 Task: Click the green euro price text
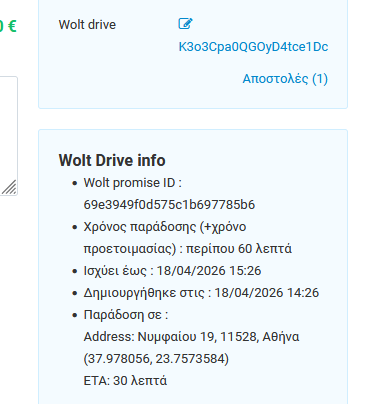point(8,26)
